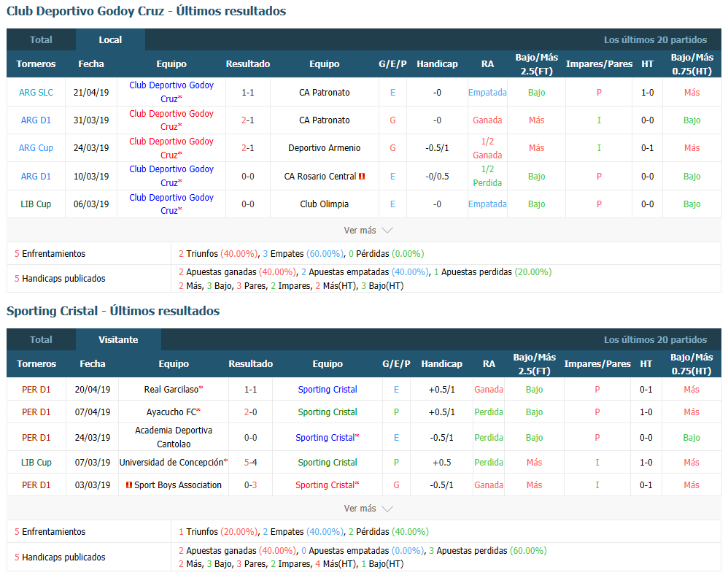728x575 pixels.
Task: Click CA Patronato in the 31/03/19 row
Action: pyautogui.click(x=324, y=120)
